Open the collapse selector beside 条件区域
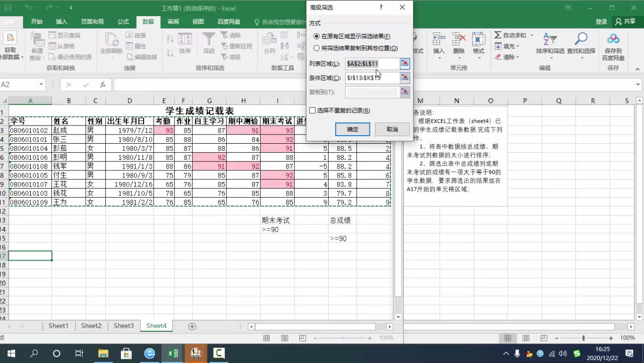 [x=405, y=78]
